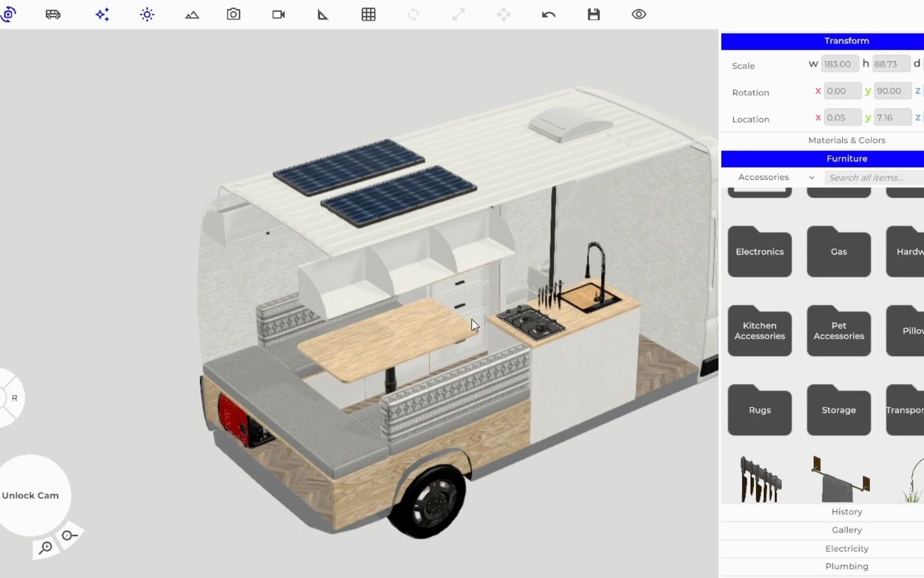Viewport: 924px width, 578px height.
Task: Click the undo arrow icon
Action: pyautogui.click(x=548, y=14)
